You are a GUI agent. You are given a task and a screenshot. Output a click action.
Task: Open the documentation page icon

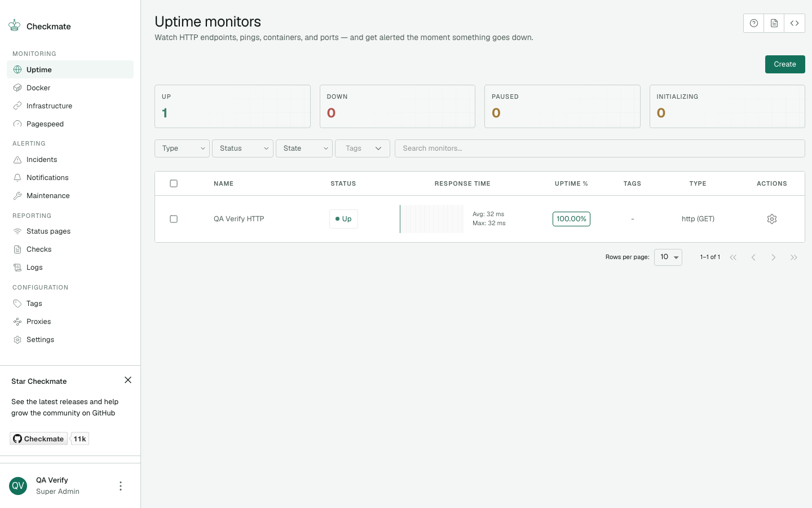[774, 23]
